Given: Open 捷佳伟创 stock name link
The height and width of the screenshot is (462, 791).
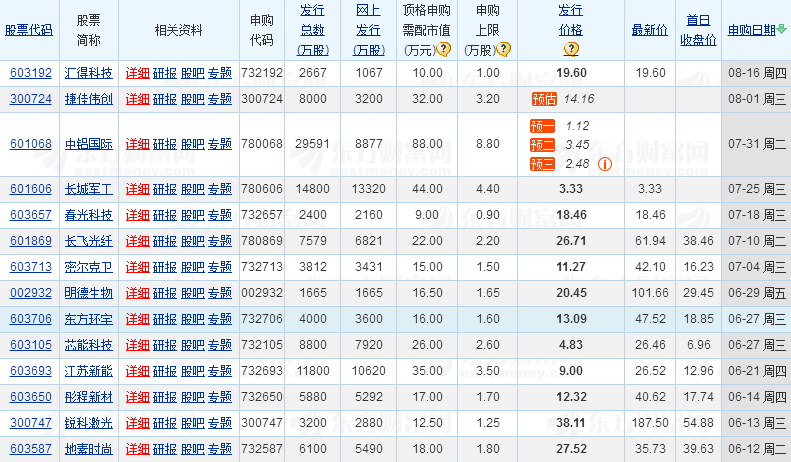Looking at the screenshot, I should coord(89,99).
